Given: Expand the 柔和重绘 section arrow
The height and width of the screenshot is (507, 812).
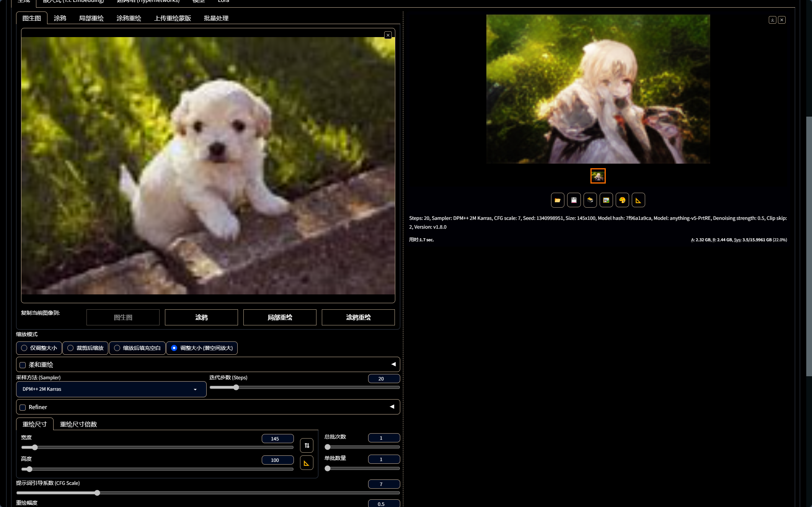Looking at the screenshot, I should click(x=393, y=364).
